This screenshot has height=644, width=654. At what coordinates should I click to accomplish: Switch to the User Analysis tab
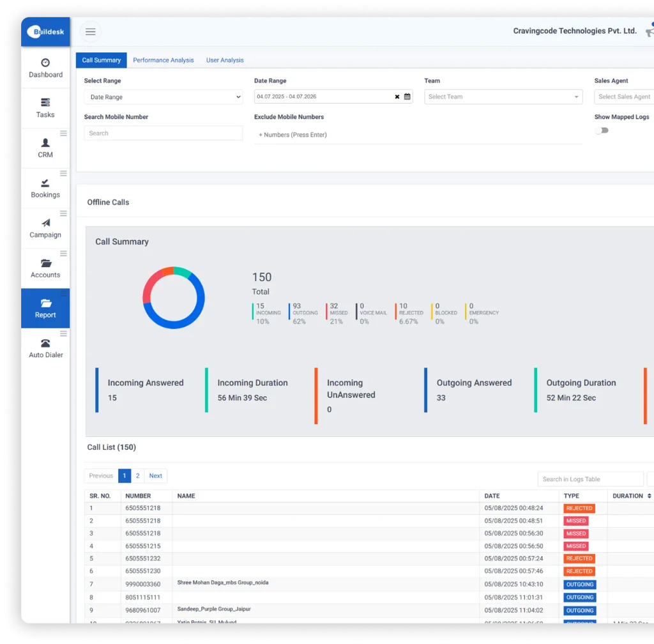[x=225, y=60]
